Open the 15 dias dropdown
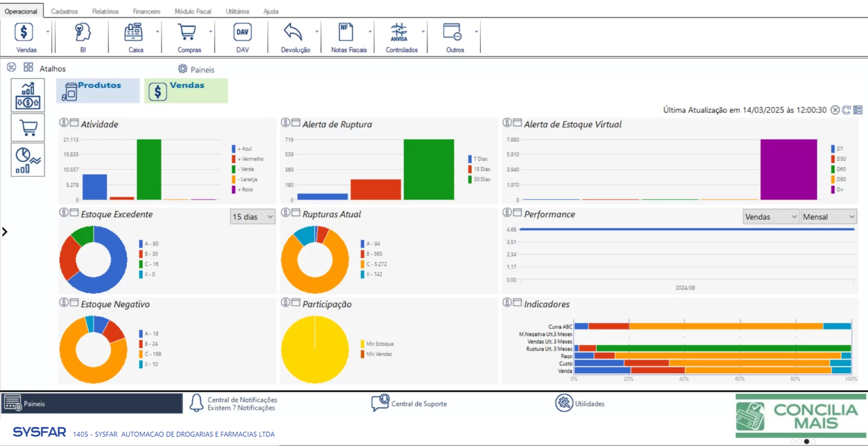This screenshot has width=868, height=446. coord(253,217)
